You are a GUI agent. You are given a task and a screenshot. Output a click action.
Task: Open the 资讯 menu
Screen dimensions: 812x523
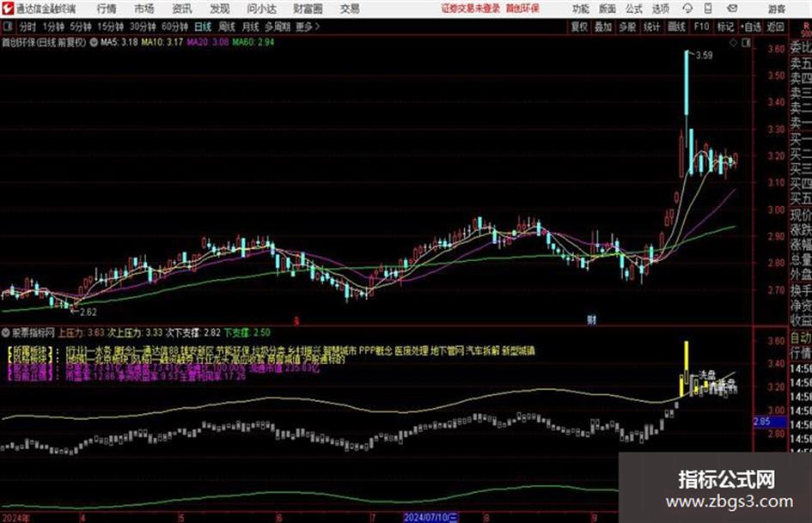point(182,9)
